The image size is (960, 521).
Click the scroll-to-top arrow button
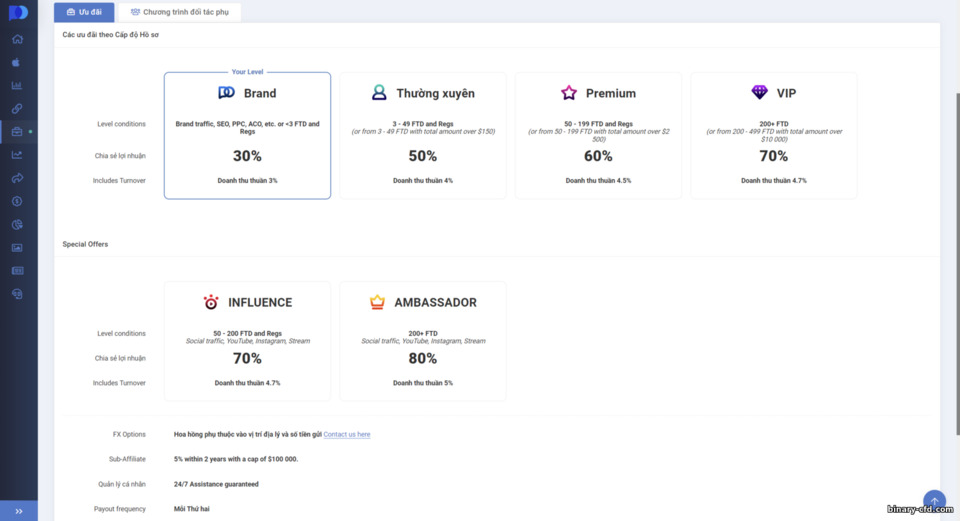934,501
